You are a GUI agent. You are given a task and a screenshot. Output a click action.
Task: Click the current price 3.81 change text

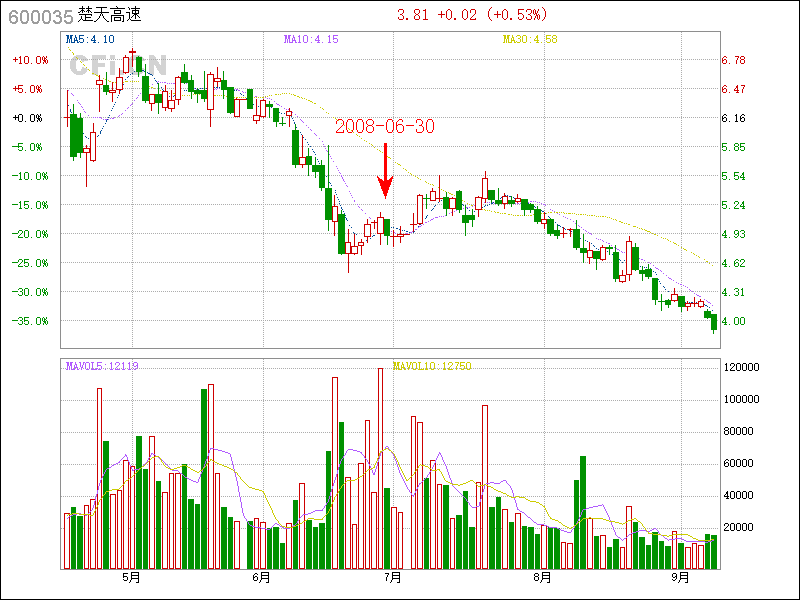472,16
